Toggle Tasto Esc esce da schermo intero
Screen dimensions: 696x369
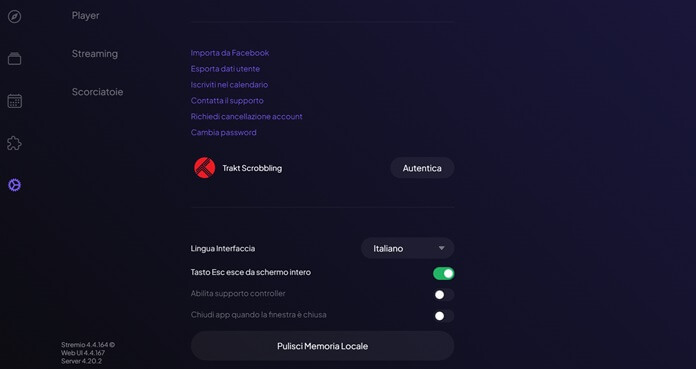coord(443,273)
